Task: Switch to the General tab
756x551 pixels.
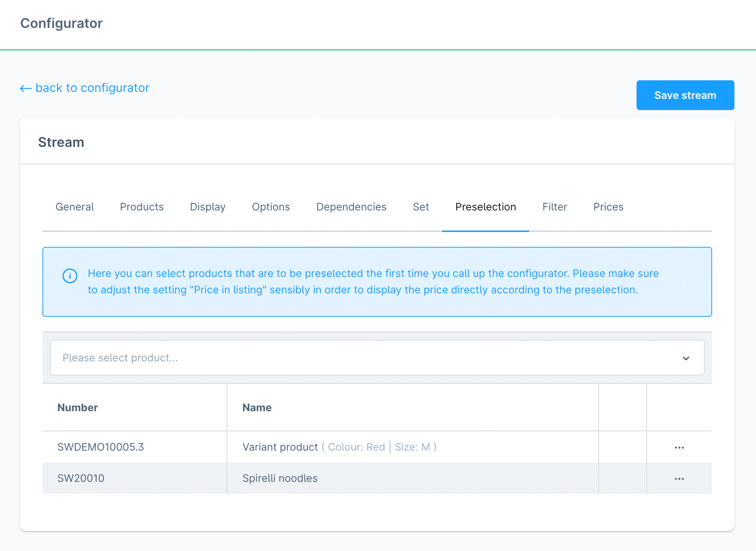Action: (x=75, y=207)
